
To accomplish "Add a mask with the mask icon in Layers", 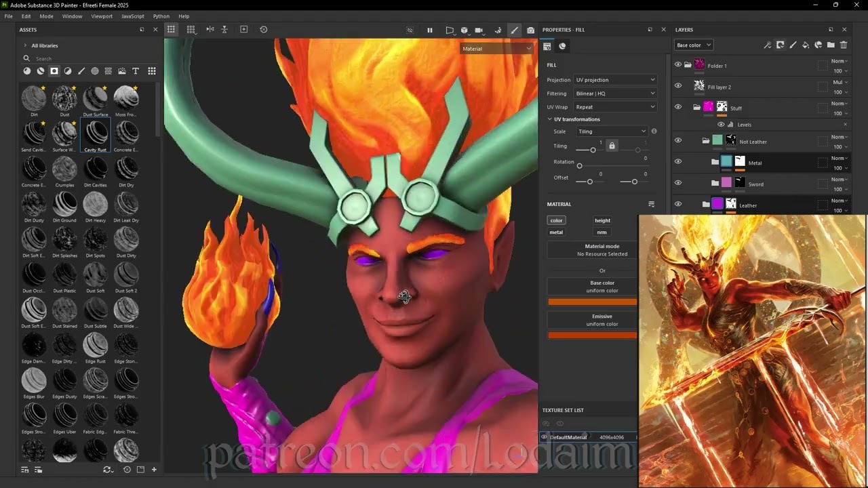I will [781, 45].
